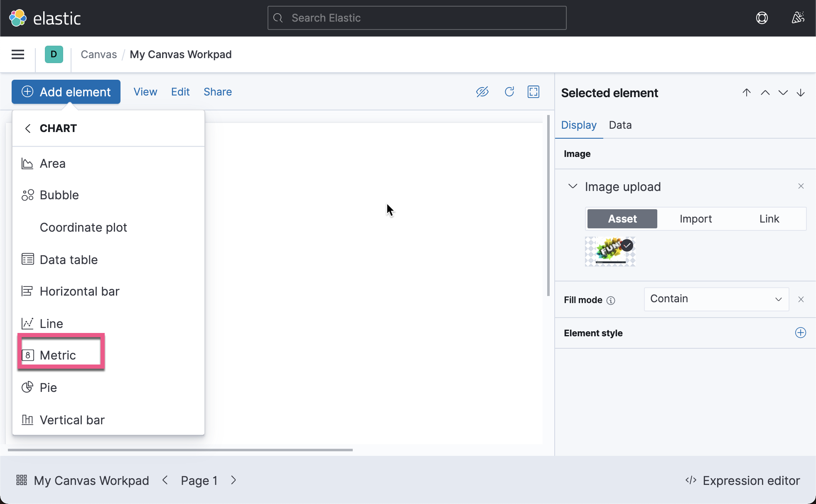816x504 pixels.
Task: Send selected element to back
Action: click(800, 93)
